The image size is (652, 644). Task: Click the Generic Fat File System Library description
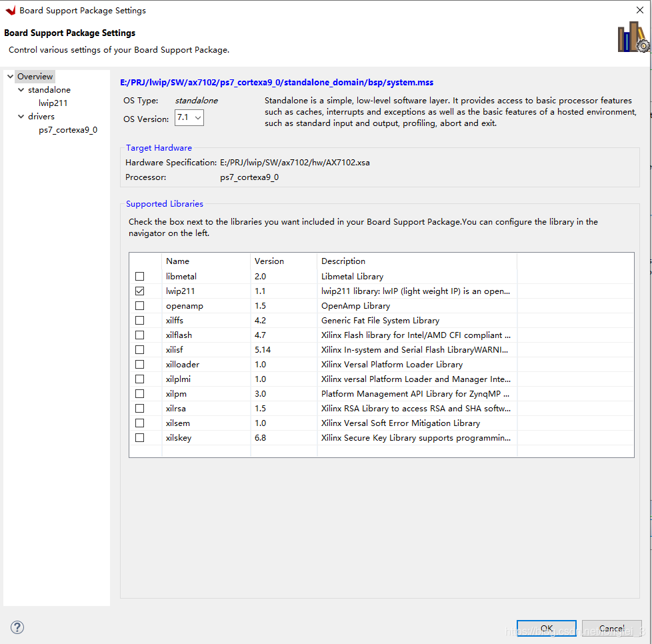tap(380, 321)
